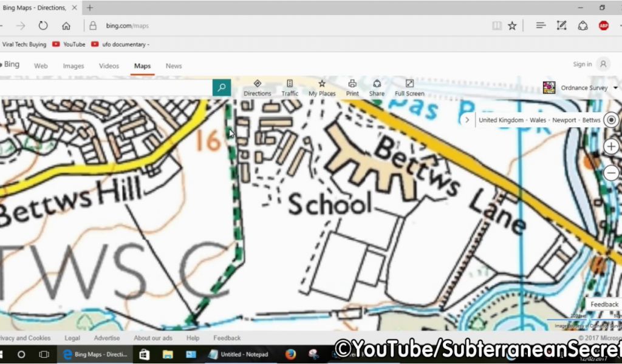
Task: Make a Web Note with pen icon
Action: (x=561, y=25)
